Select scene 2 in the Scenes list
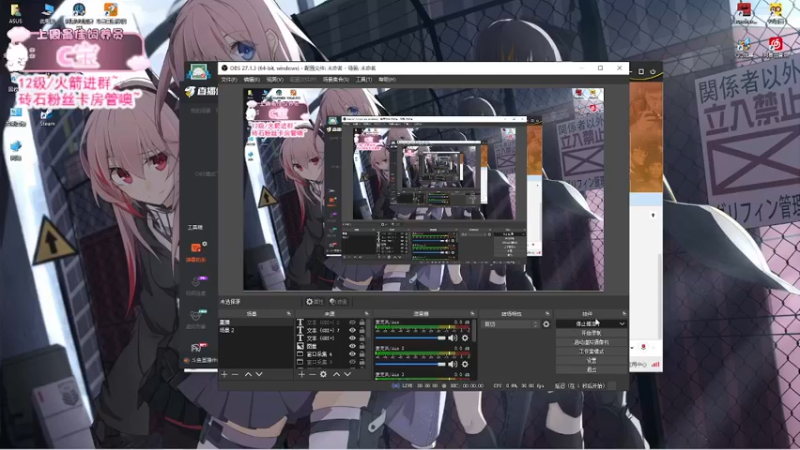 [x=256, y=330]
